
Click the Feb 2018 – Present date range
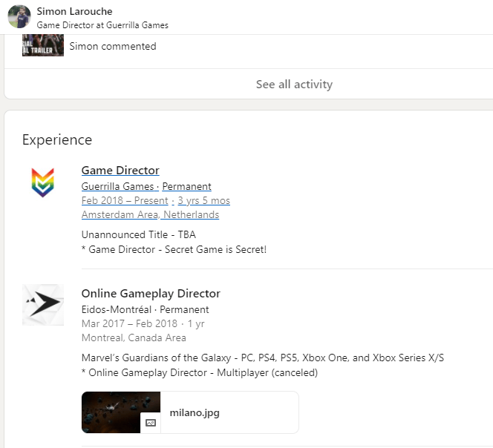(x=125, y=201)
